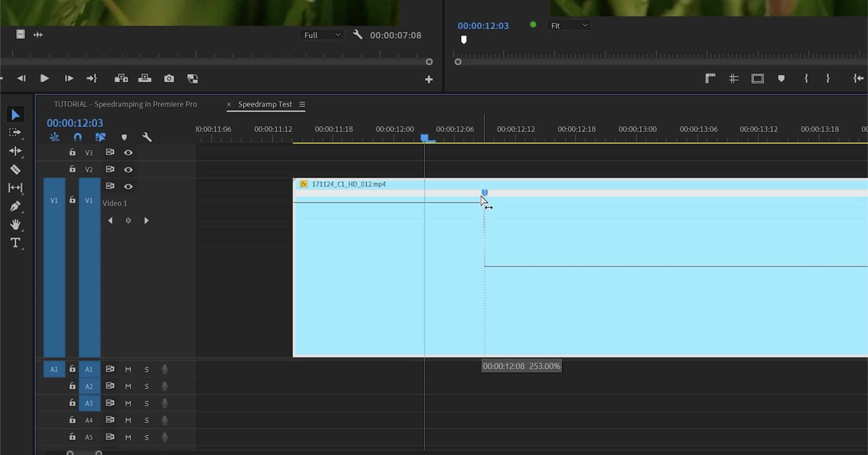Toggle linked selection button
This screenshot has height=455, width=868.
pos(100,137)
